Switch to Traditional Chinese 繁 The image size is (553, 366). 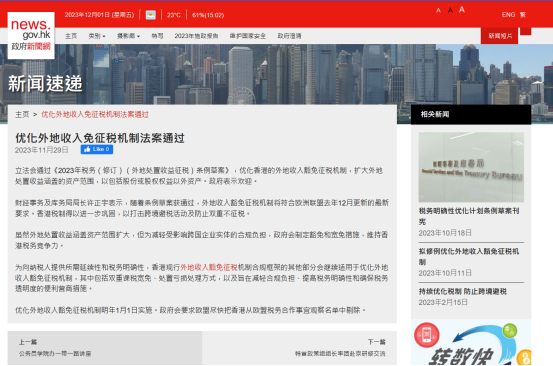(x=523, y=15)
